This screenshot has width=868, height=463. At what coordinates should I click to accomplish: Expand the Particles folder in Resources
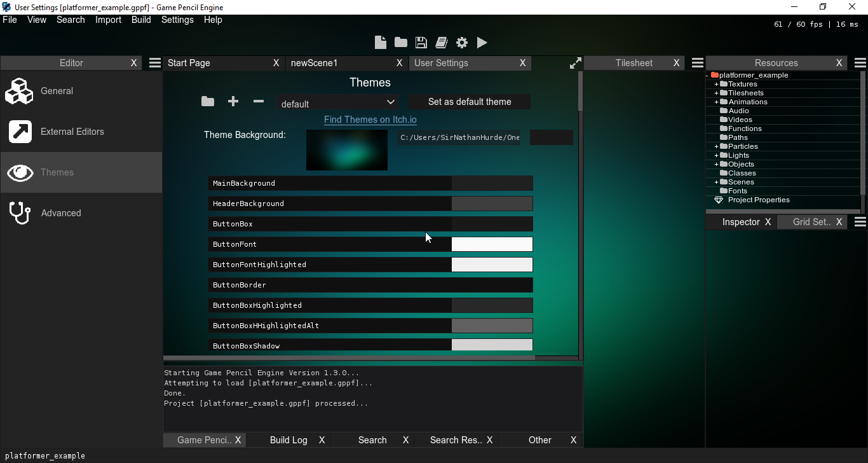[716, 146]
